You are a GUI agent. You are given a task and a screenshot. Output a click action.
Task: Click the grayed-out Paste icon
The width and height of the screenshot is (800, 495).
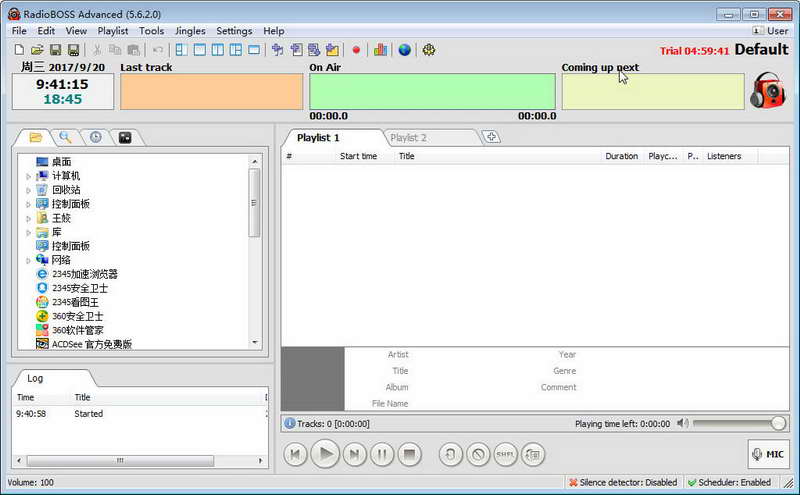click(134, 50)
